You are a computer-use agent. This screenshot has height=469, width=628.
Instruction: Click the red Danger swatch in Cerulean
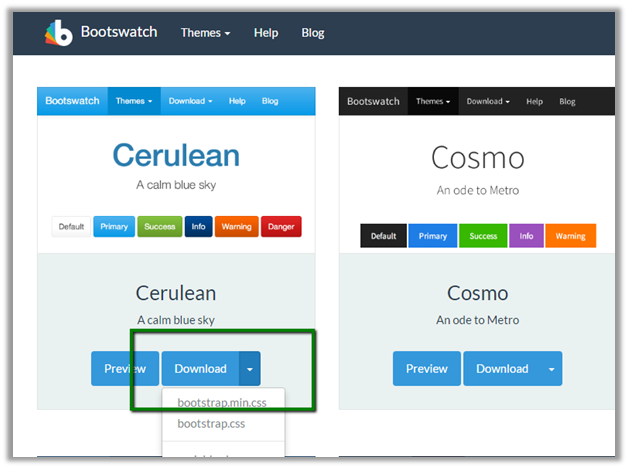pos(281,227)
